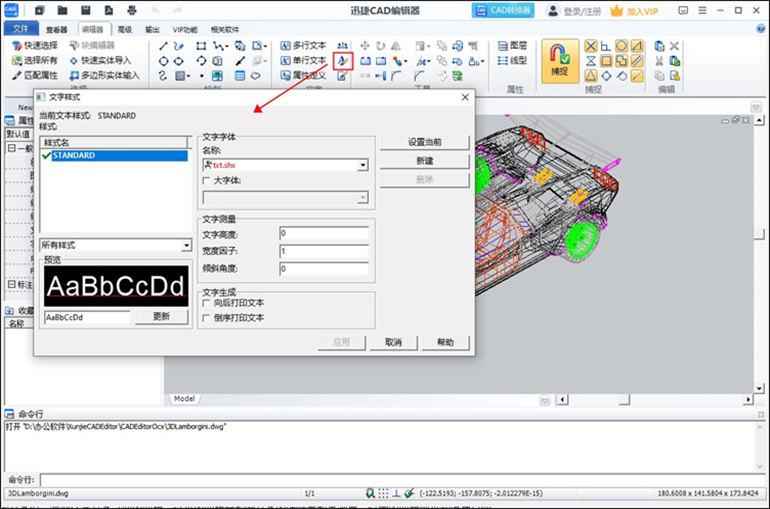Toggle the center snap circle icon
Image resolution: width=770 pixels, height=509 pixels.
(x=621, y=46)
